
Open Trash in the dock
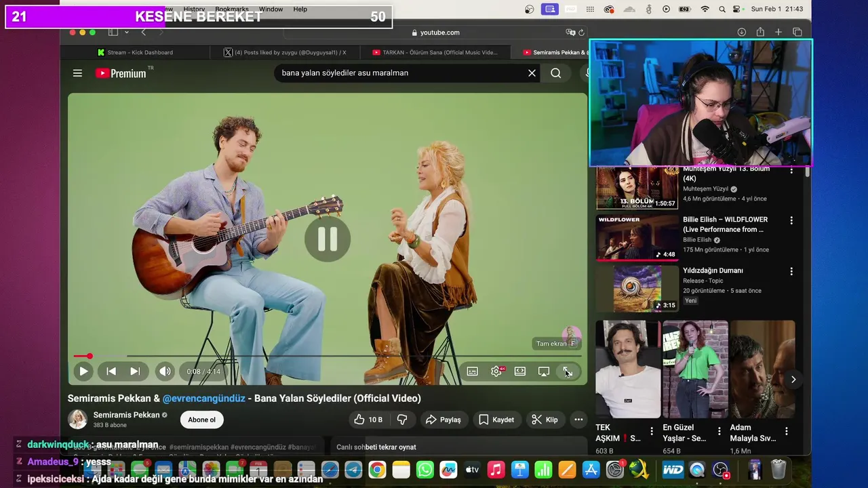pyautogui.click(x=778, y=470)
